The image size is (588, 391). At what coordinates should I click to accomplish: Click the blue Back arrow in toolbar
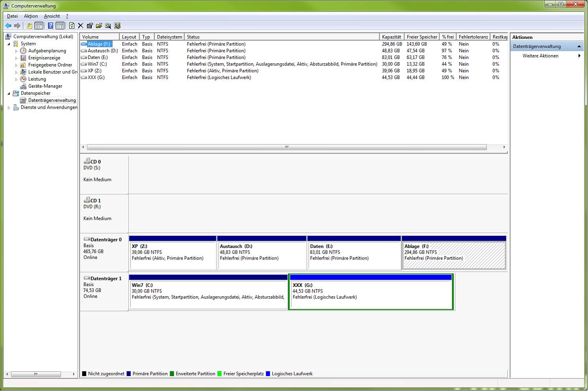(x=8, y=26)
